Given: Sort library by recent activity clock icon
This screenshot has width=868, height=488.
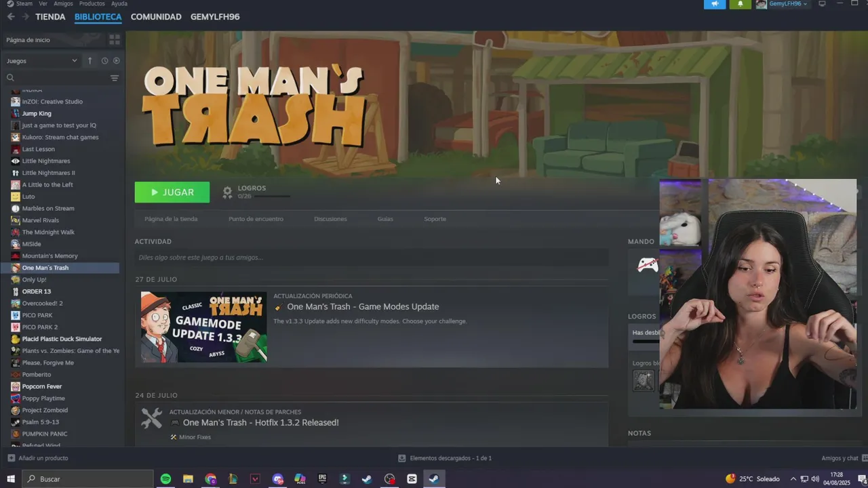Looking at the screenshot, I should point(104,61).
